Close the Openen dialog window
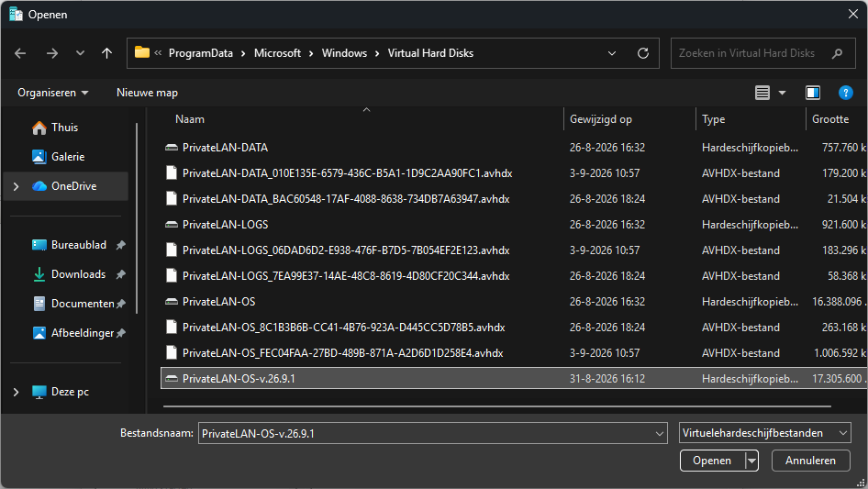The width and height of the screenshot is (868, 489). (x=853, y=14)
